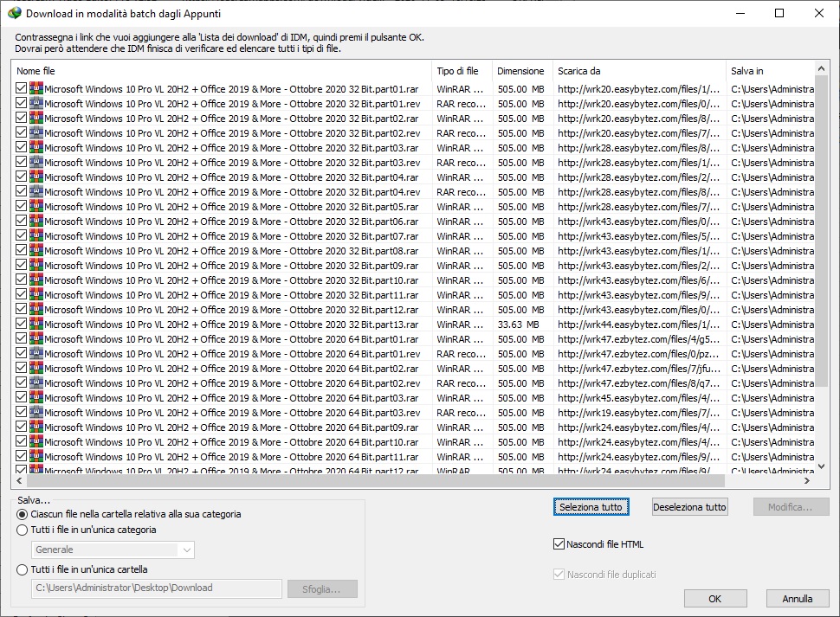Screen dimensions: 840x617
Task: Click vertical scrollbar down arrow
Action: [821, 467]
